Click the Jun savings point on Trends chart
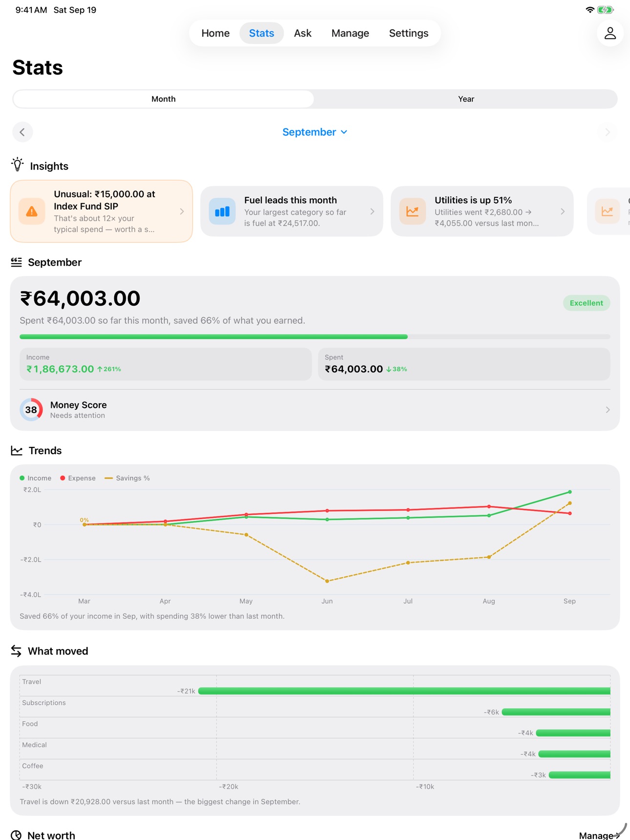 pyautogui.click(x=327, y=581)
